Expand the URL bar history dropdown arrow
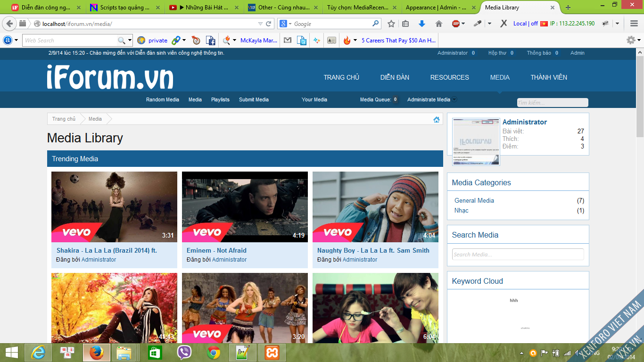Screen dimensions: 644x362 coord(260,24)
